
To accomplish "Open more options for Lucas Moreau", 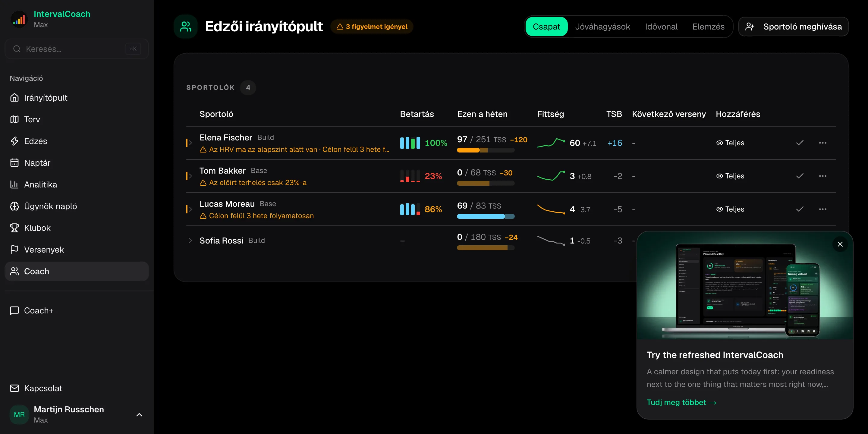I will (x=822, y=209).
